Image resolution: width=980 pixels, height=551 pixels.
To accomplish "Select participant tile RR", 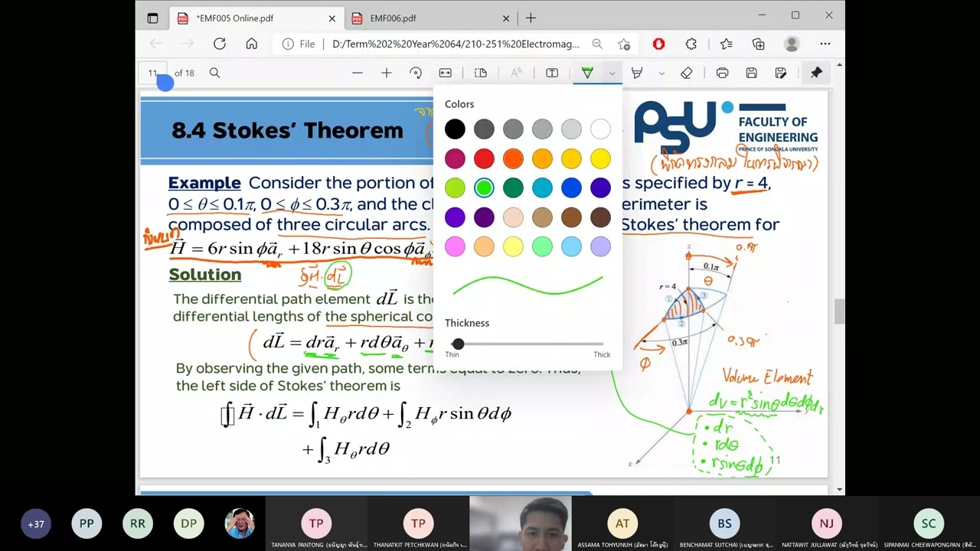I will [138, 524].
